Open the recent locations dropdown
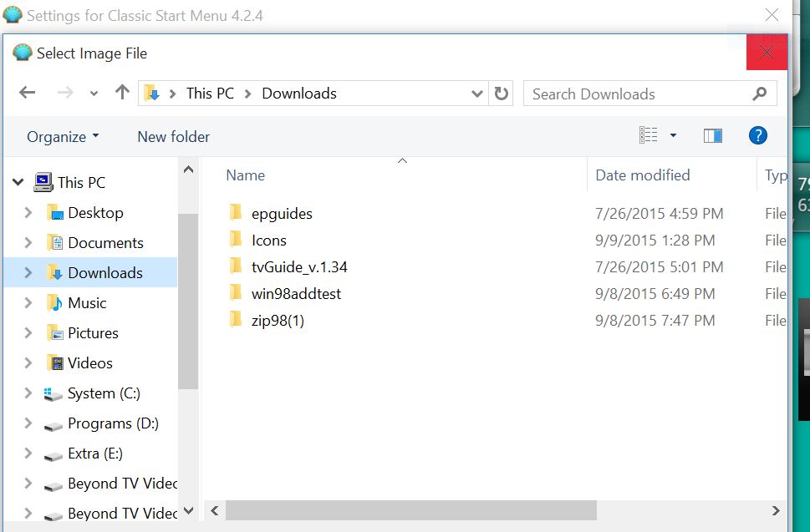810x532 pixels. [x=94, y=94]
